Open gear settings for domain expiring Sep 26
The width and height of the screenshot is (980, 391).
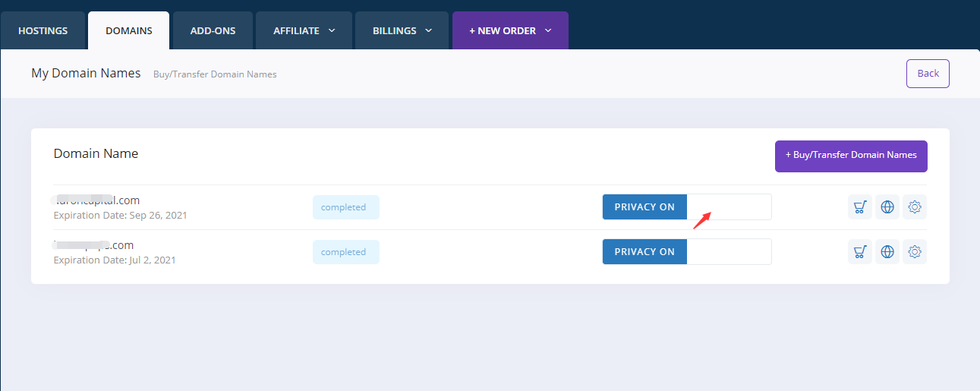pyautogui.click(x=915, y=207)
